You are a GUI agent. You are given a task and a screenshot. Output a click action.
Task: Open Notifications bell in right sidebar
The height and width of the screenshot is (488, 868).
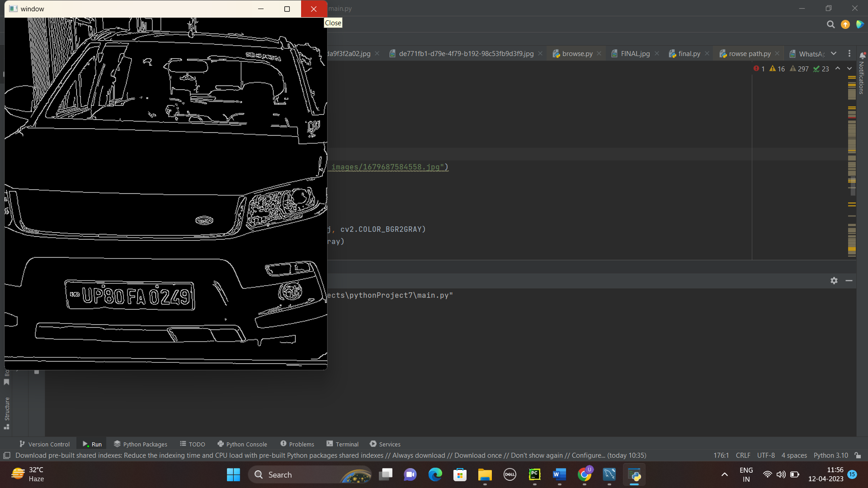click(x=862, y=56)
